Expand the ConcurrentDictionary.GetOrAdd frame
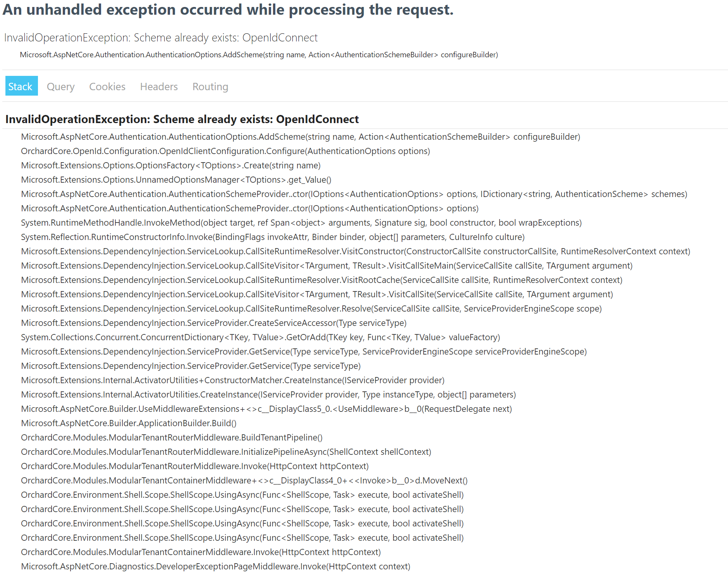The height and width of the screenshot is (581, 728). point(260,337)
